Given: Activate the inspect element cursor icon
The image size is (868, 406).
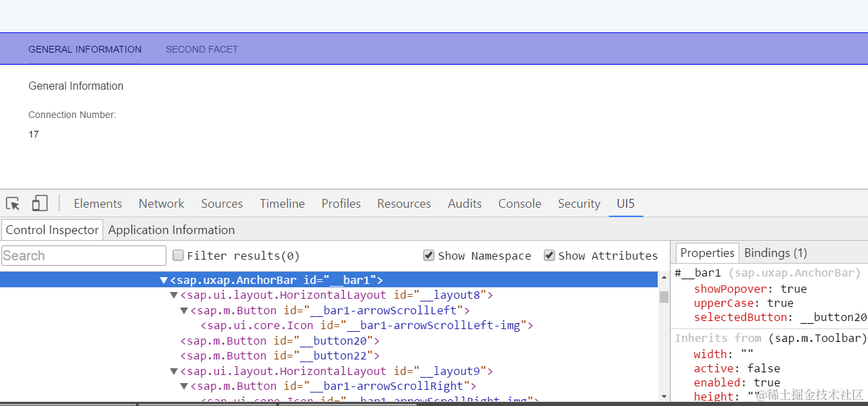Looking at the screenshot, I should pos(13,203).
